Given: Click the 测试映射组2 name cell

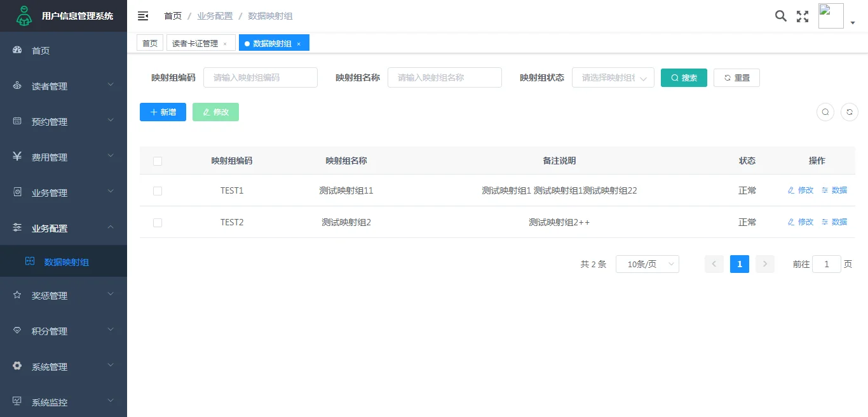Looking at the screenshot, I should 346,222.
